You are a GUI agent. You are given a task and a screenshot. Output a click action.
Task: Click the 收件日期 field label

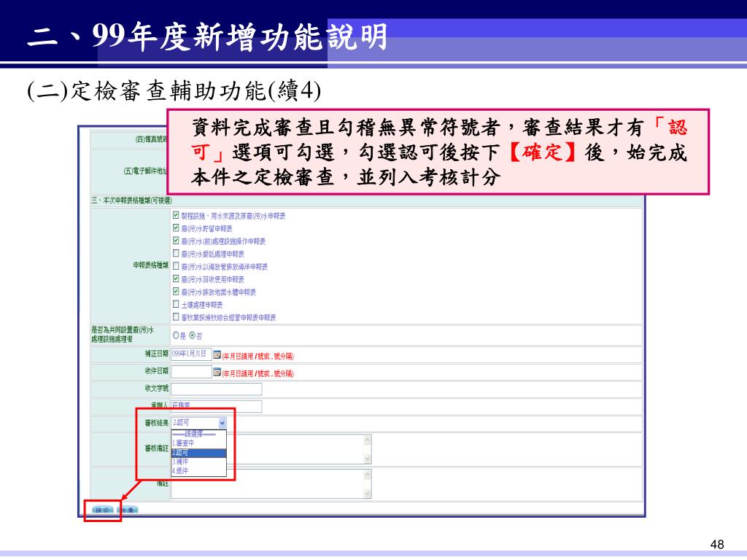coord(157,371)
